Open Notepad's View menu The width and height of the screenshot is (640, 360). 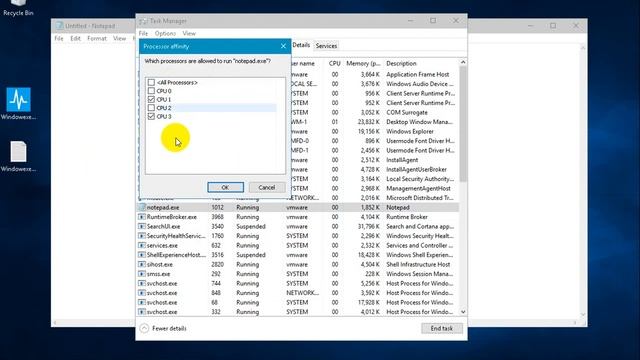[120, 38]
